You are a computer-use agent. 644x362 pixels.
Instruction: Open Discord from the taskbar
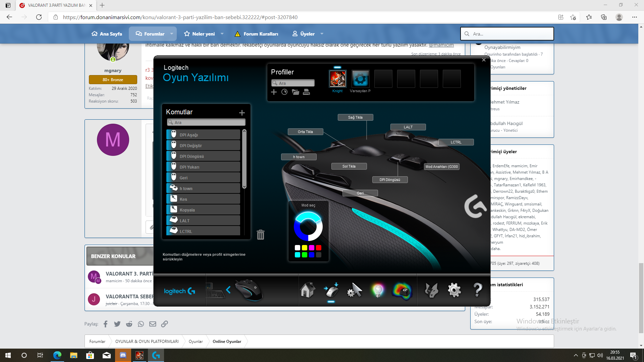123,355
